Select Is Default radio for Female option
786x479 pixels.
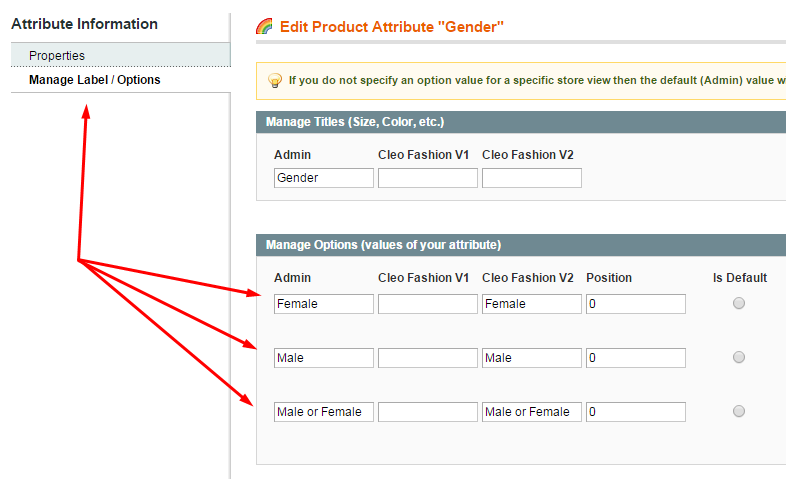739,304
